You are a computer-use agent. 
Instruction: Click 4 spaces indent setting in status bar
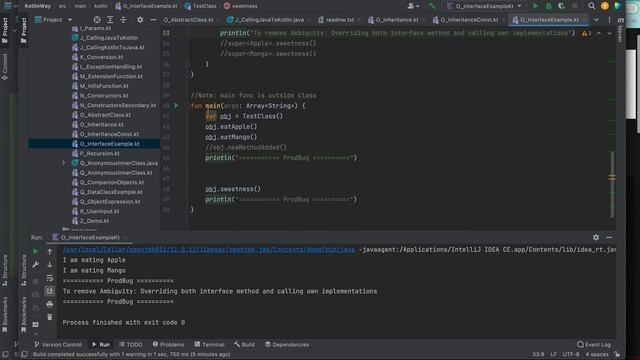pyautogui.click(x=597, y=354)
